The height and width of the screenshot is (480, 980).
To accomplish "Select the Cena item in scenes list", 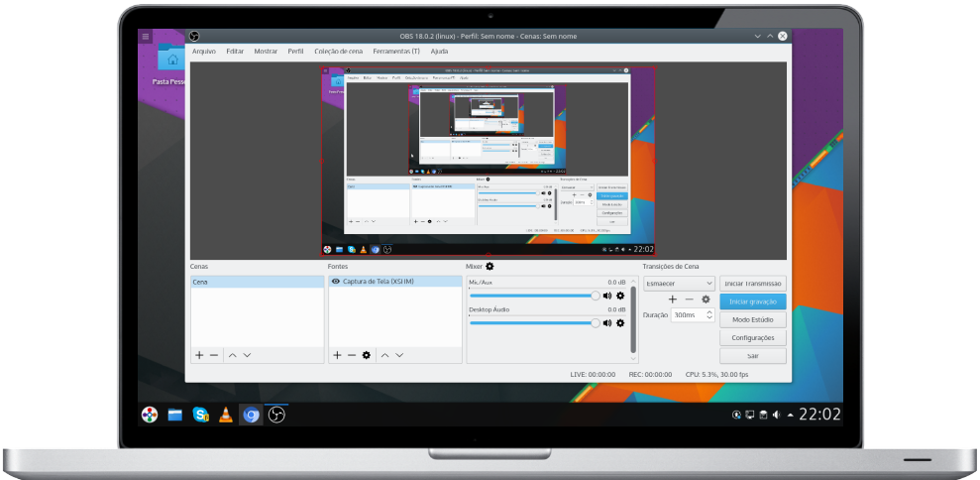I will point(257,283).
